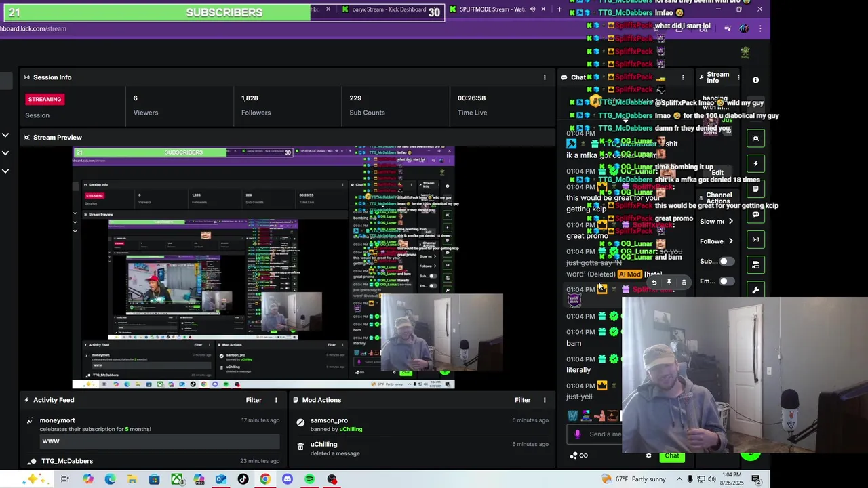Click the blue hammer icon in chat
Viewport: 868px width, 488px height.
point(571,144)
